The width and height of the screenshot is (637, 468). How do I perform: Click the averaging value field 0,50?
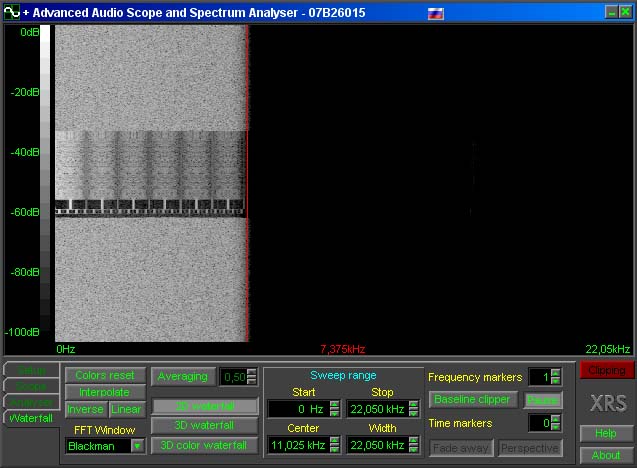tap(233, 377)
